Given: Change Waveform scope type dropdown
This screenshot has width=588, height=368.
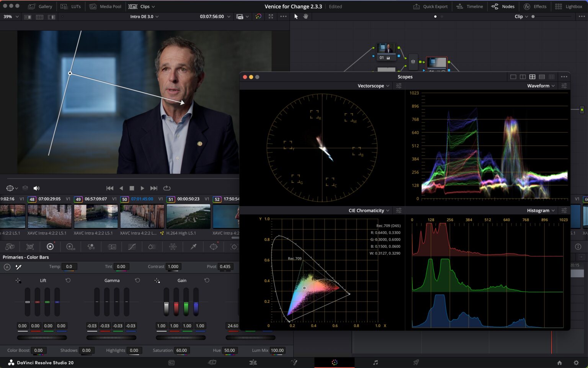Looking at the screenshot, I should pyautogui.click(x=541, y=86).
